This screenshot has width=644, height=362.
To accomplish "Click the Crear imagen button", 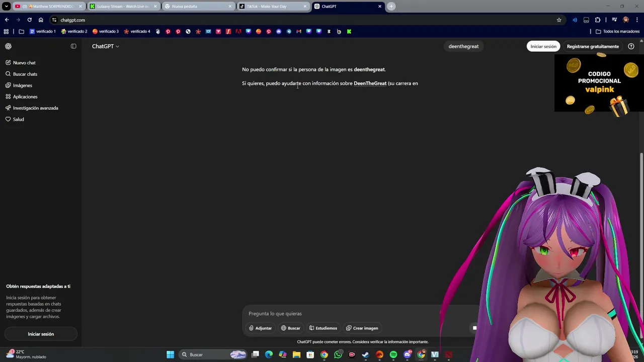I will (362, 328).
